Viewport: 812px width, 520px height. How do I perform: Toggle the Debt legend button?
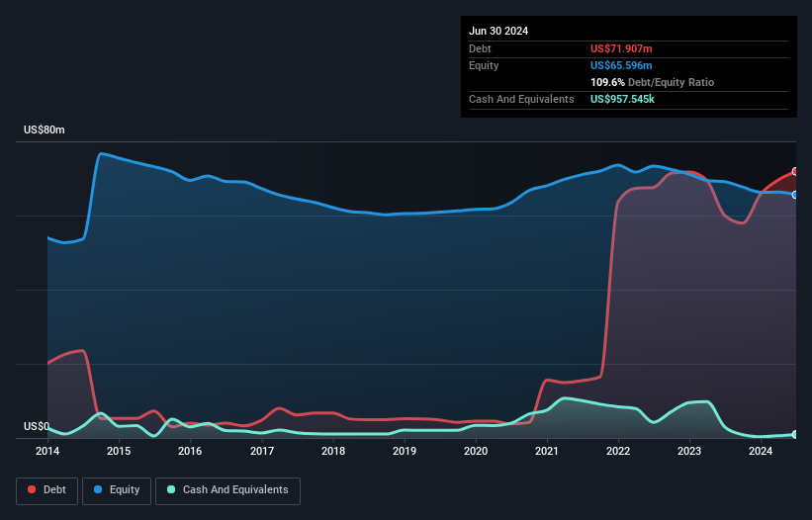[46, 490]
